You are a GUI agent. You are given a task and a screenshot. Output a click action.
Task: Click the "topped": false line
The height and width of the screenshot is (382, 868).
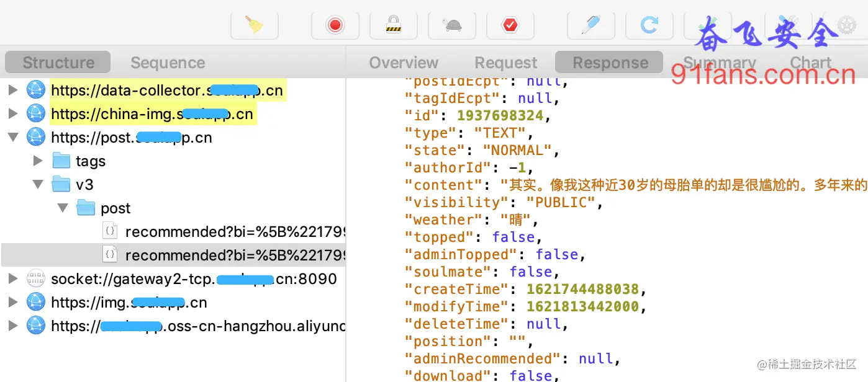473,237
